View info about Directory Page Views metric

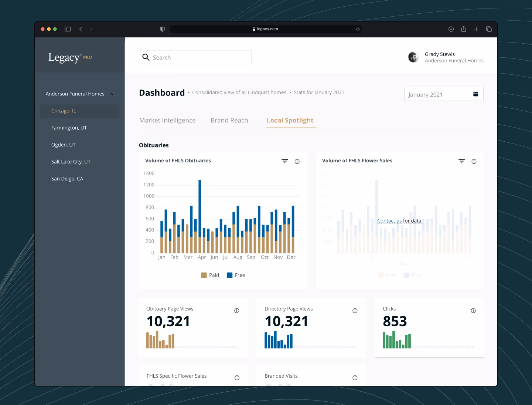(x=355, y=311)
